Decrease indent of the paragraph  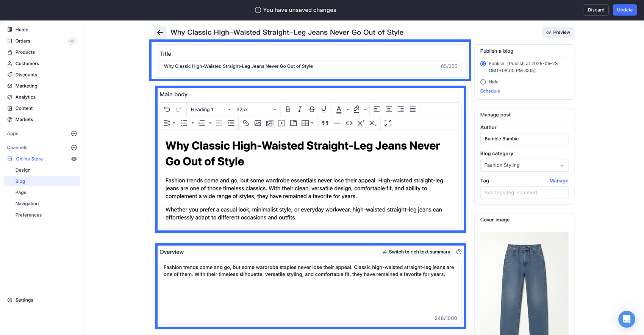pyautogui.click(x=219, y=123)
